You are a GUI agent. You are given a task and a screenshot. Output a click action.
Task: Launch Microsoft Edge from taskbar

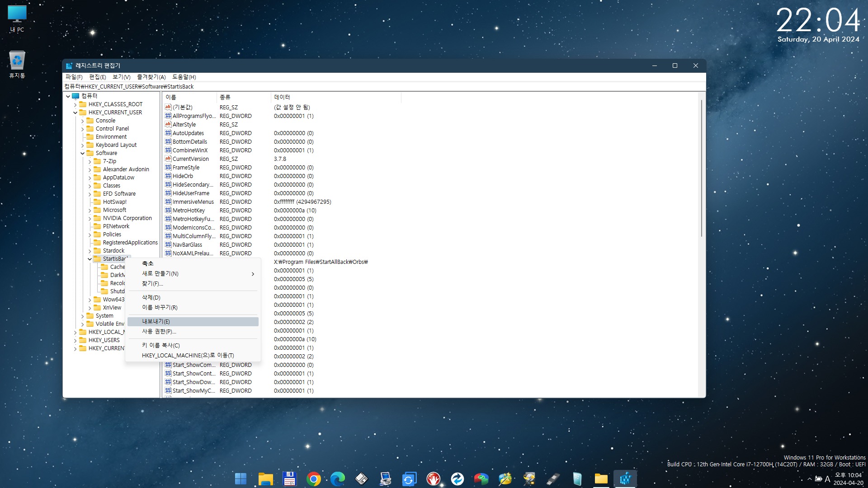[337, 479]
